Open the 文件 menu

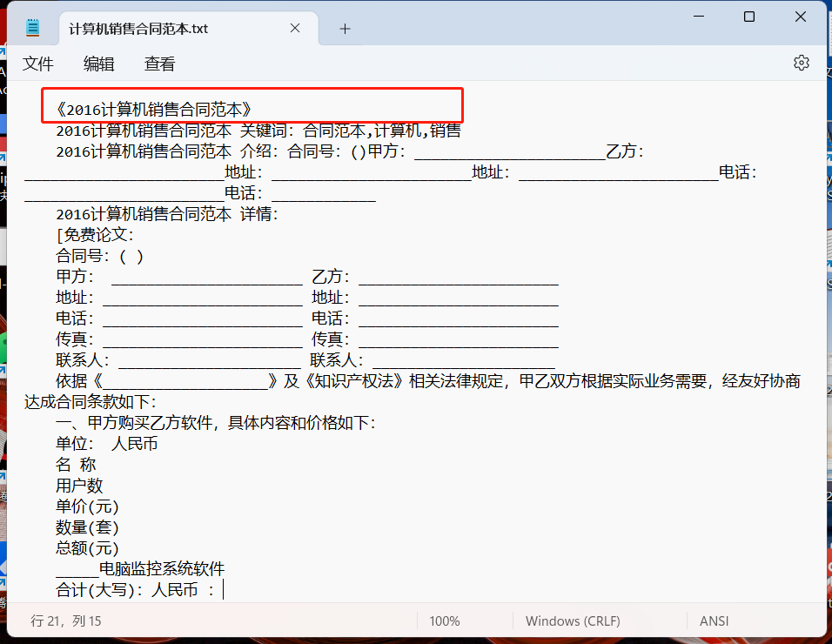(x=38, y=64)
